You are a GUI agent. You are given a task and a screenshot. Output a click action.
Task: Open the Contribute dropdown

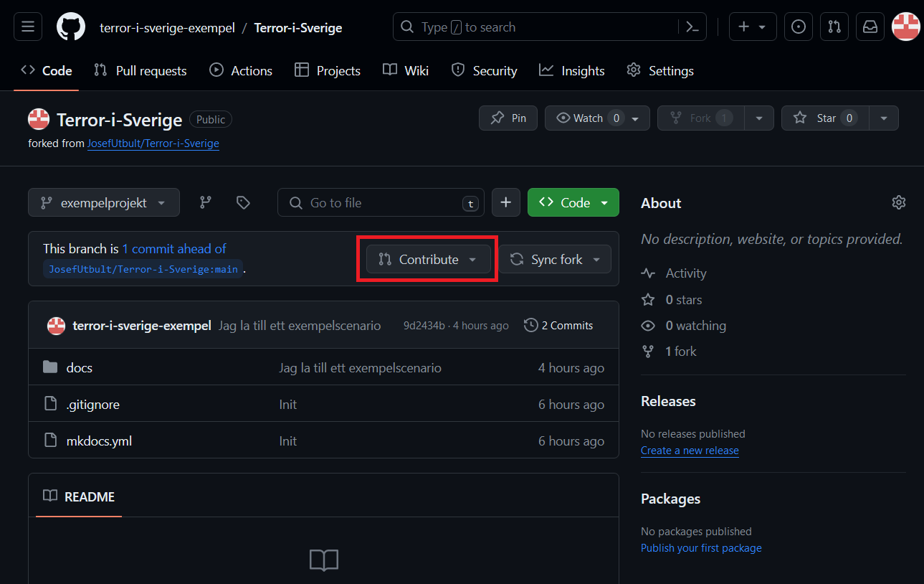click(429, 260)
